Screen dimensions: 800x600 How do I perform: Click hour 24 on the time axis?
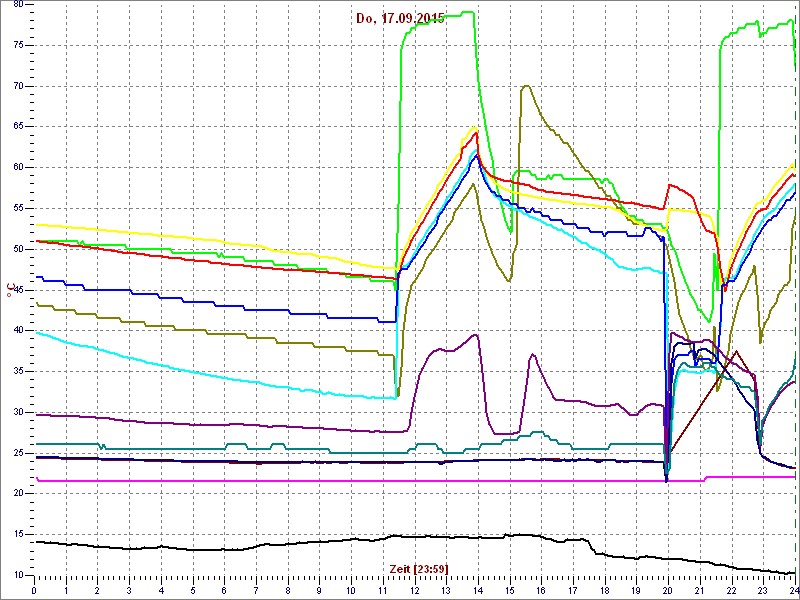(794, 591)
